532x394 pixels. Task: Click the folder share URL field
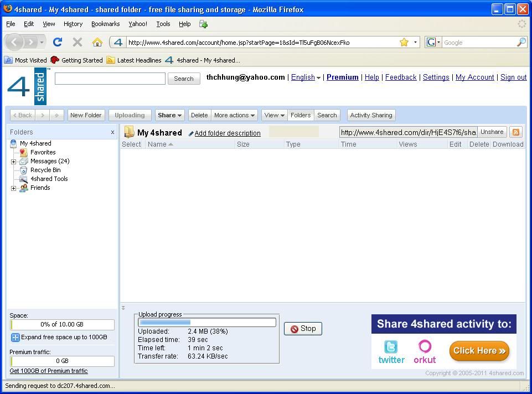click(x=408, y=132)
